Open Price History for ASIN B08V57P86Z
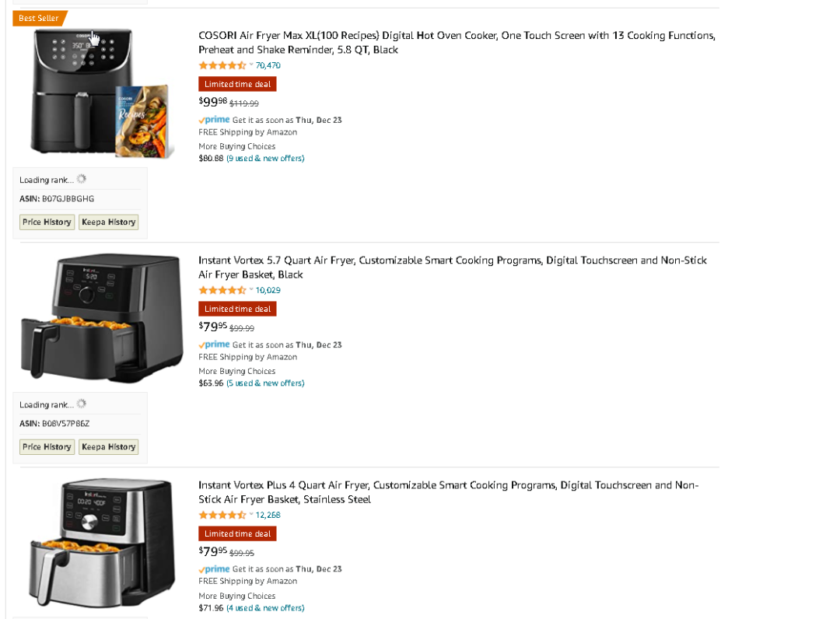840x619 pixels. (x=47, y=446)
